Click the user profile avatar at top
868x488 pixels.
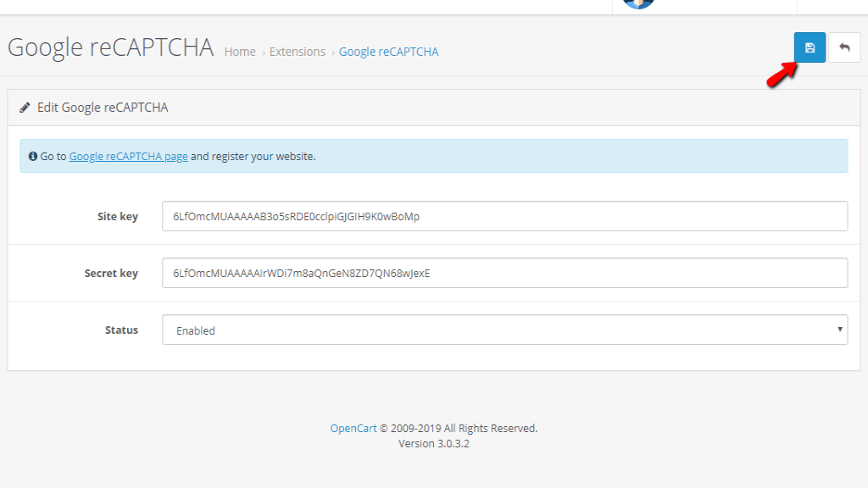(x=638, y=3)
